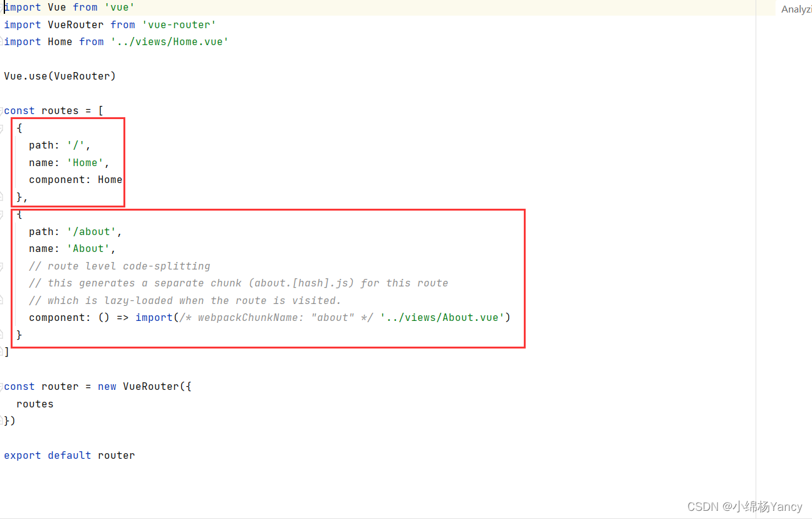This screenshot has height=519, width=812.
Task: Collapse the fold marker beside 'const router = new VueRouter({'
Action: (1, 387)
